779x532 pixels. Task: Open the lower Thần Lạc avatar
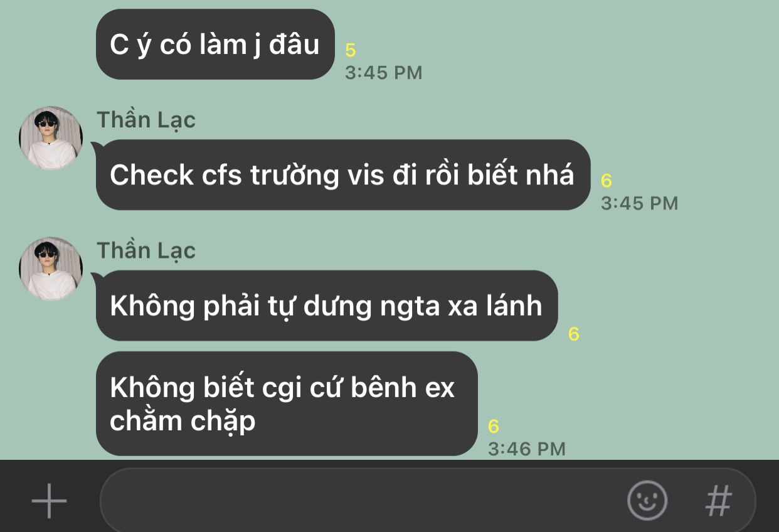pos(51,269)
